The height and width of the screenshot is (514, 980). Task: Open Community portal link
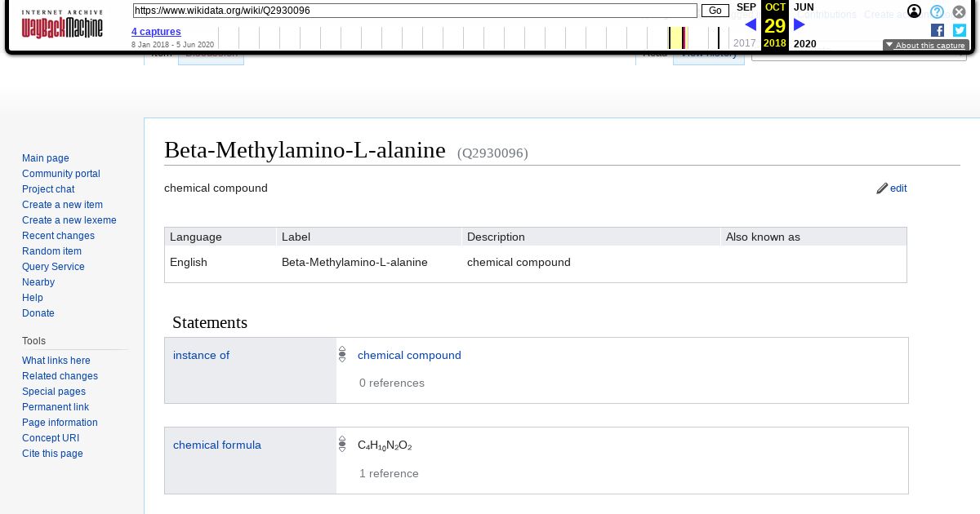pyautogui.click(x=61, y=174)
